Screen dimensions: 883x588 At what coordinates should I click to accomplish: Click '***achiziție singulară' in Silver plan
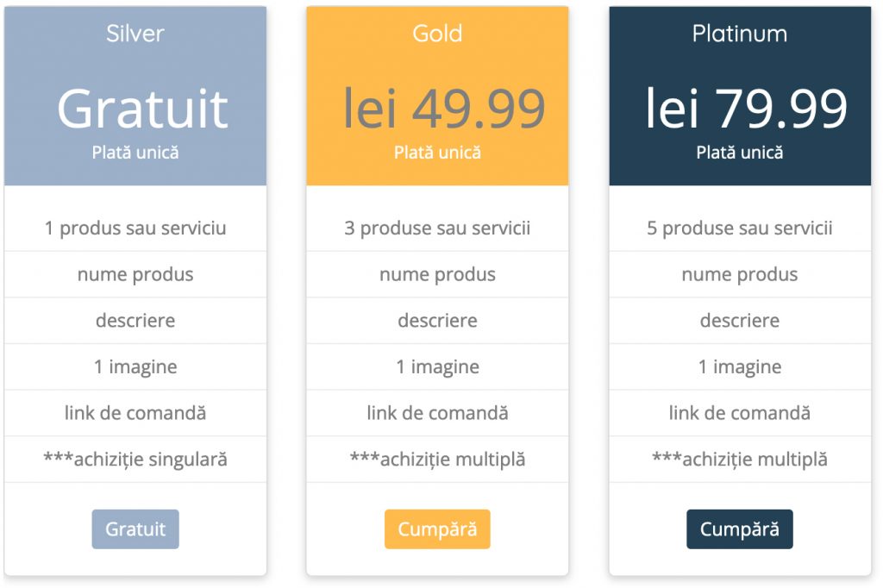(x=135, y=460)
